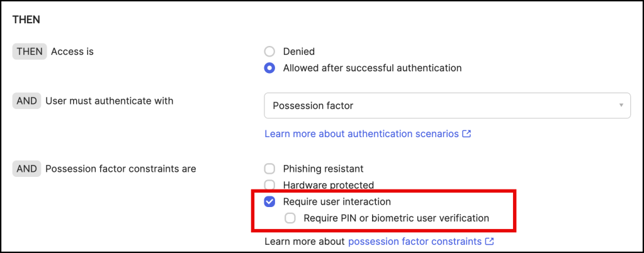The height and width of the screenshot is (253, 644).
Task: Click the THEN badge beside Access is
Action: click(x=30, y=52)
